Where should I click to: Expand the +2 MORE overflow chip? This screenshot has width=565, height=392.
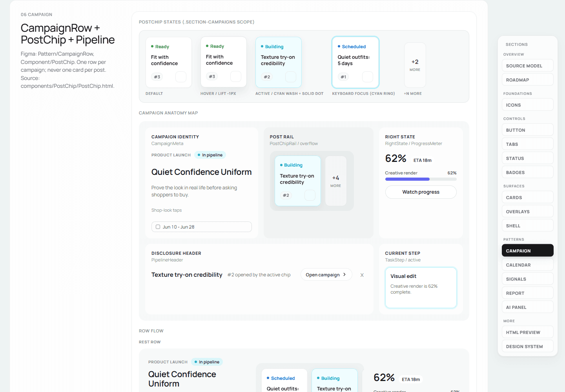pyautogui.click(x=415, y=65)
